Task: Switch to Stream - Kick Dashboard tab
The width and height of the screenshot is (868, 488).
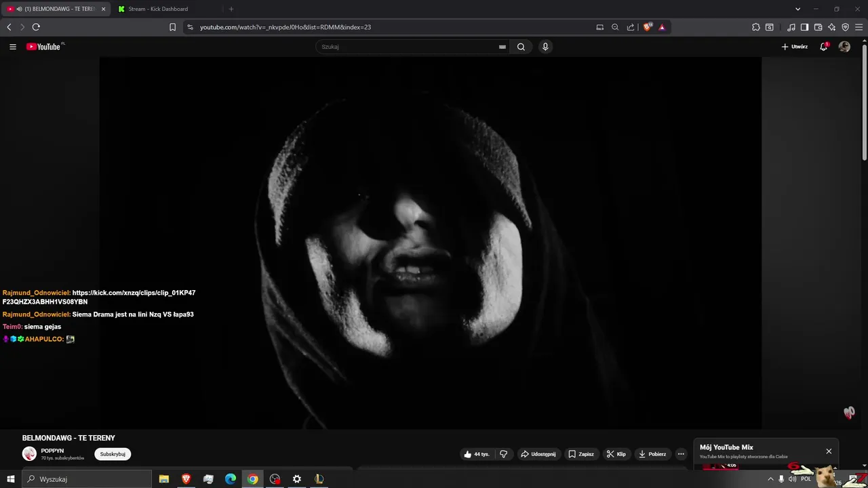Action: (x=166, y=9)
